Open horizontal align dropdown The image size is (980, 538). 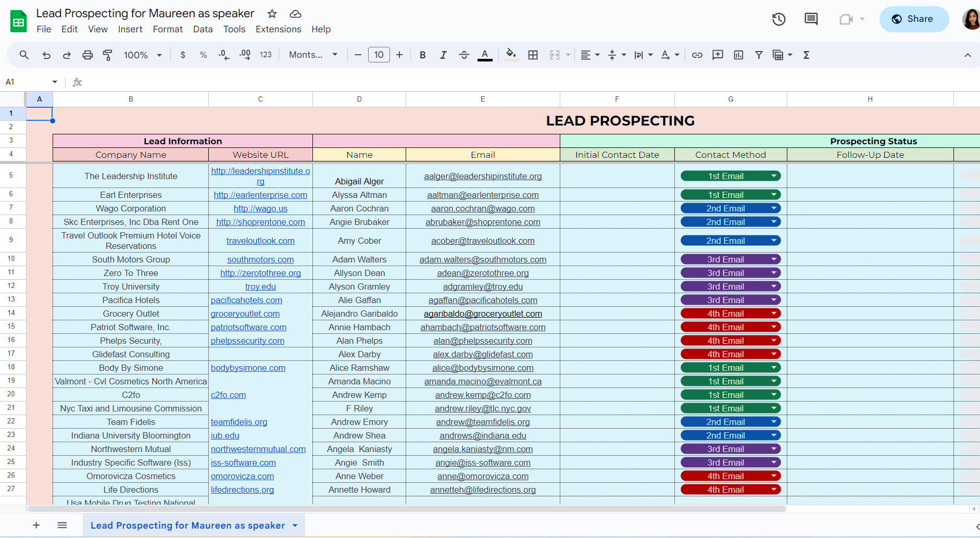590,55
